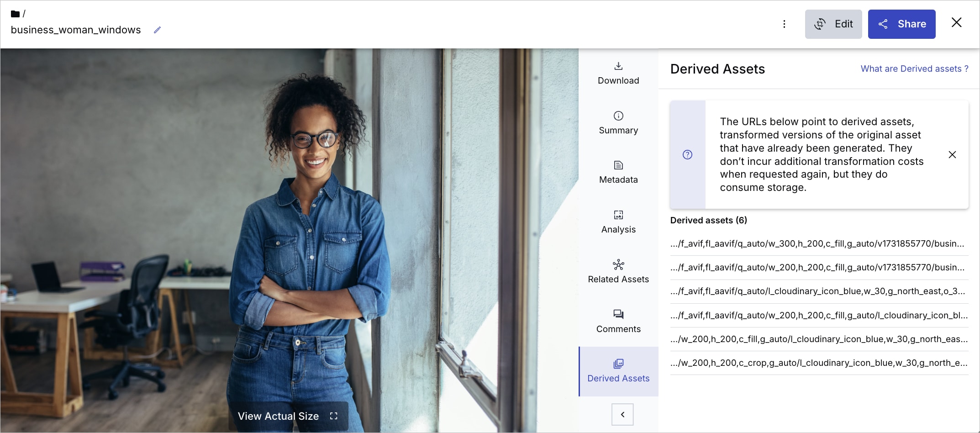Viewport: 980px width, 433px height.
Task: Dismiss the derived assets info banner
Action: coord(952,155)
